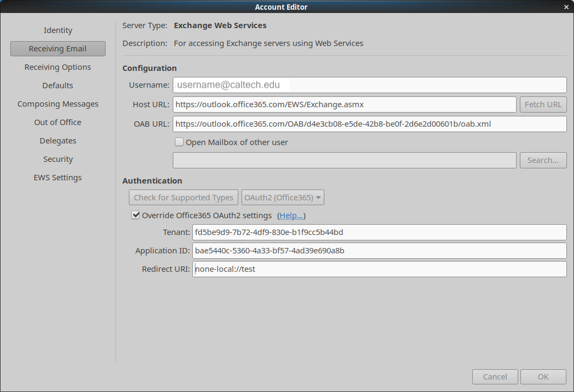Select the Out of Office page
574x392 pixels.
58,122
